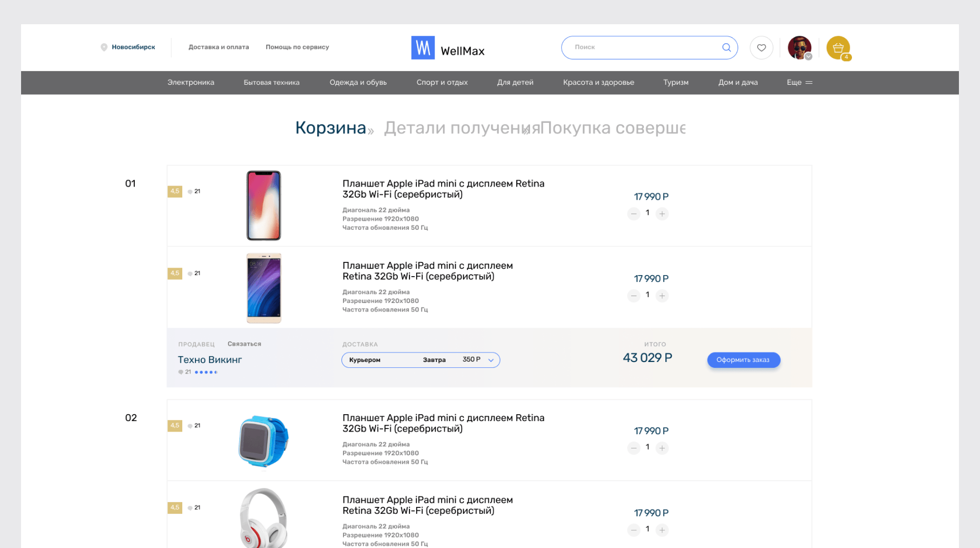
Task: Open the favorites heart icon
Action: (761, 47)
